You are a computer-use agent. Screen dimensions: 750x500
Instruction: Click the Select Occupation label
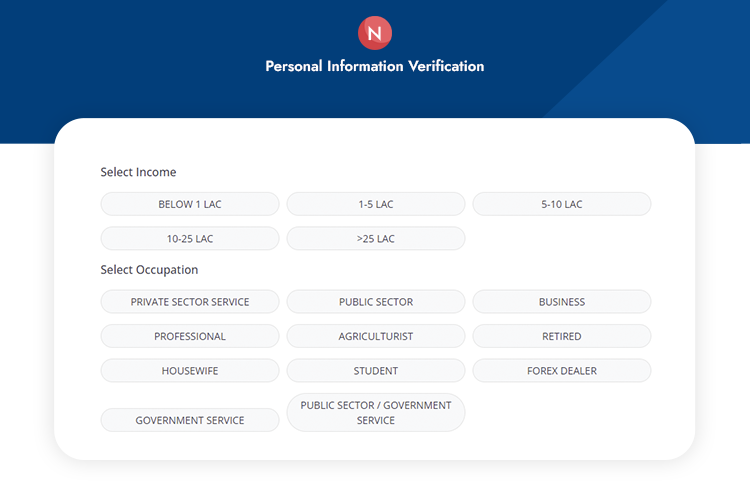click(x=149, y=270)
